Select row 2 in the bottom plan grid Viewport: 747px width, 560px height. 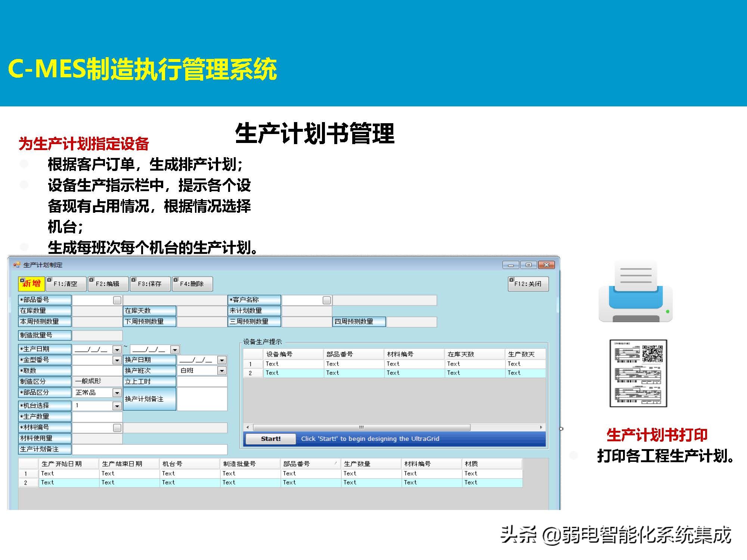(x=270, y=482)
